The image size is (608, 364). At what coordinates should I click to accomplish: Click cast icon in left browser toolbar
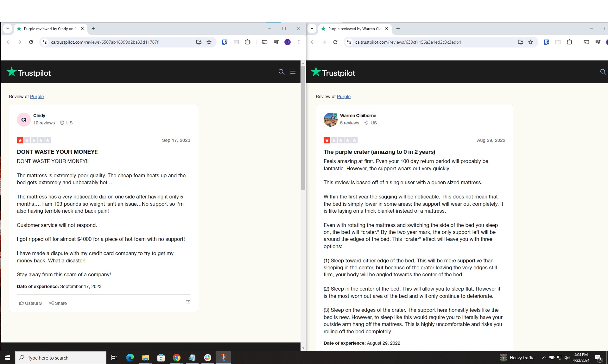pyautogui.click(x=265, y=42)
